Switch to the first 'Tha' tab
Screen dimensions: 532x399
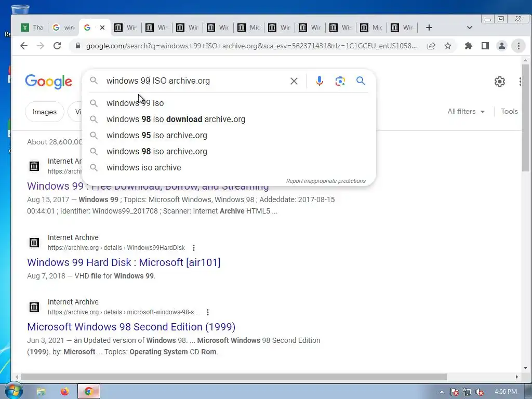point(32,28)
